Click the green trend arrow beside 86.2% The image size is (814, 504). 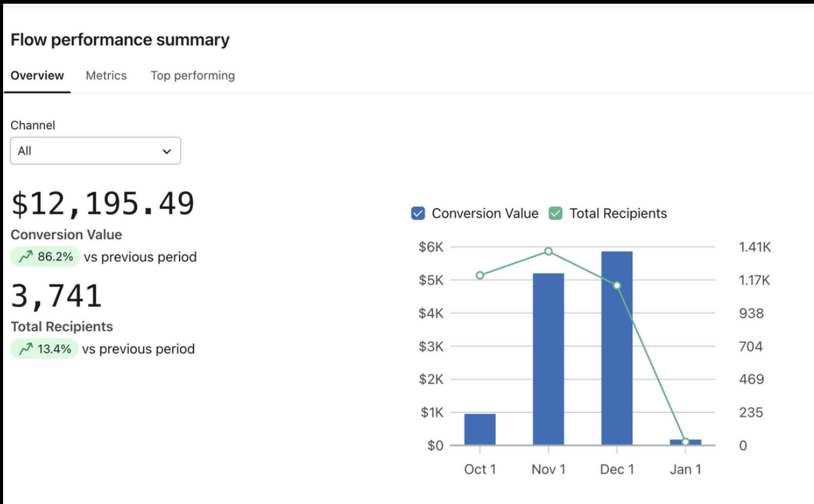click(x=25, y=257)
